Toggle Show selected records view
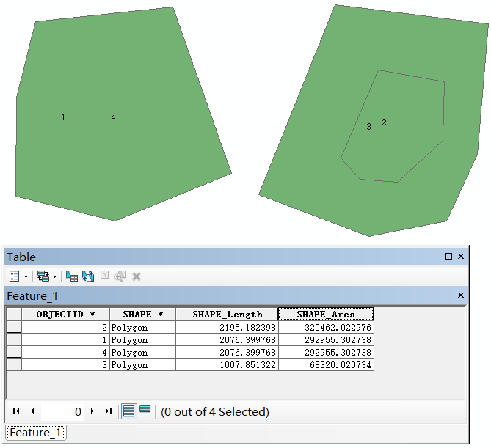Image resolution: width=491 pixels, height=448 pixels. point(145,409)
